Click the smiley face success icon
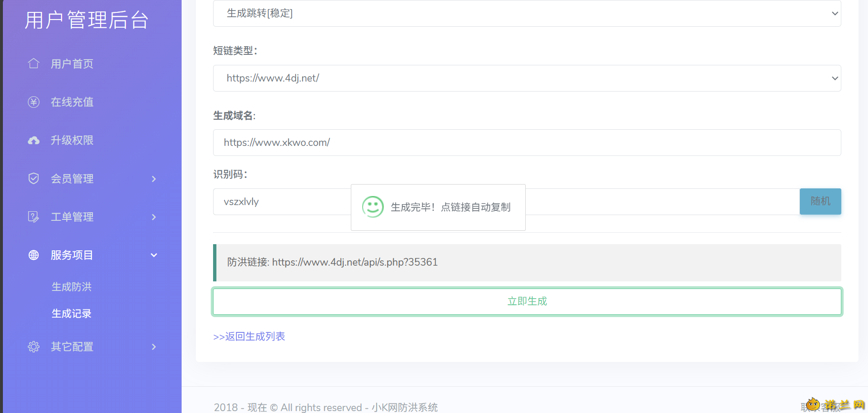Image resolution: width=868 pixels, height=413 pixels. (x=373, y=207)
